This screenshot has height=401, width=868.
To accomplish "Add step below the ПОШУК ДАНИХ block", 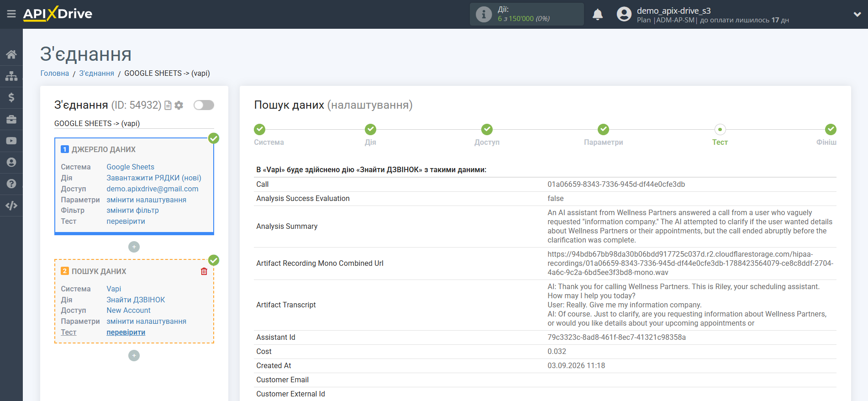I will point(134,355).
